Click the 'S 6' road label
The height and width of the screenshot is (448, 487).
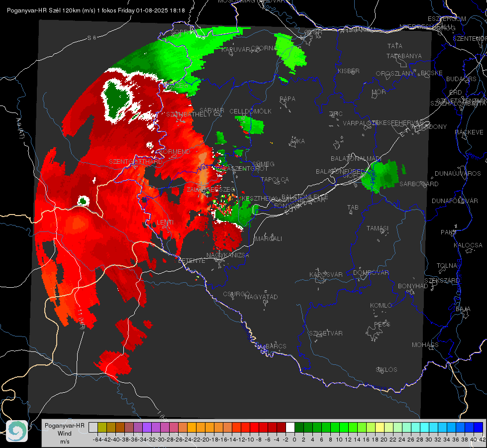click(x=92, y=38)
